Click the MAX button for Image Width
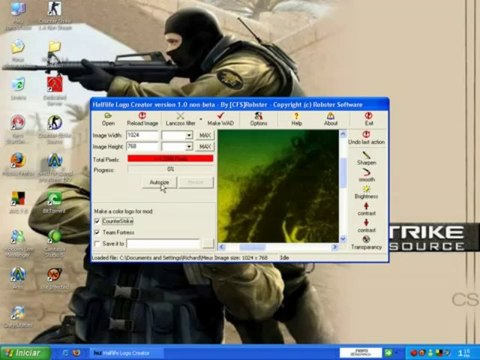 tap(205, 135)
